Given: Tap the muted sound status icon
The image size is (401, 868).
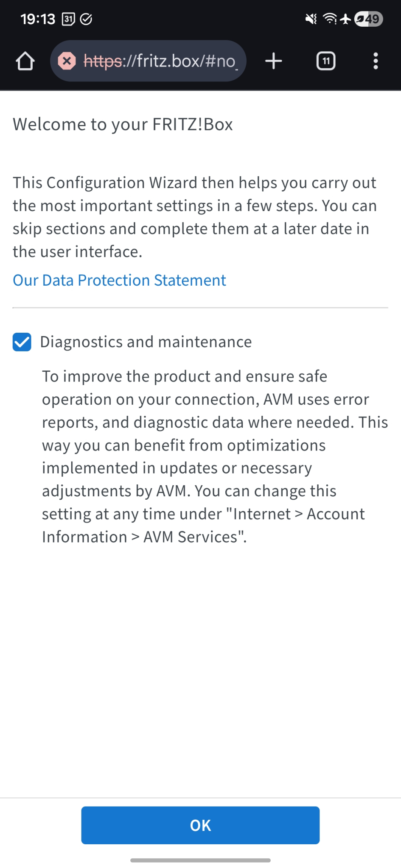Looking at the screenshot, I should coord(311,19).
